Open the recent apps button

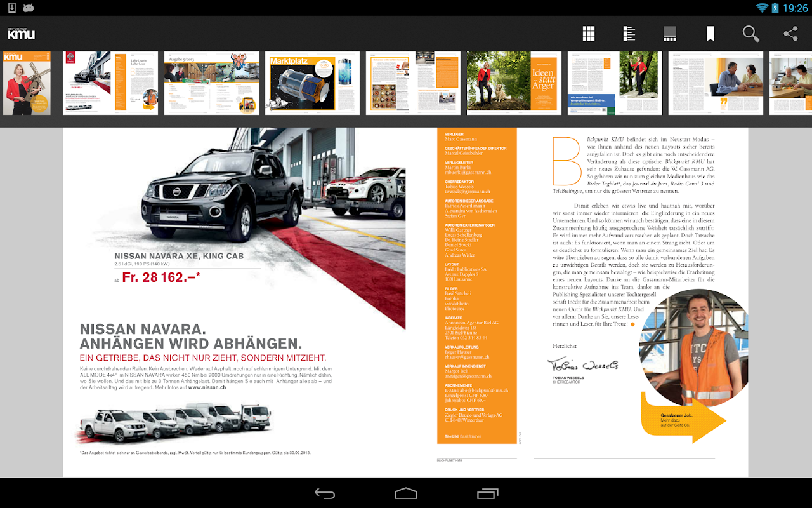coord(487,493)
